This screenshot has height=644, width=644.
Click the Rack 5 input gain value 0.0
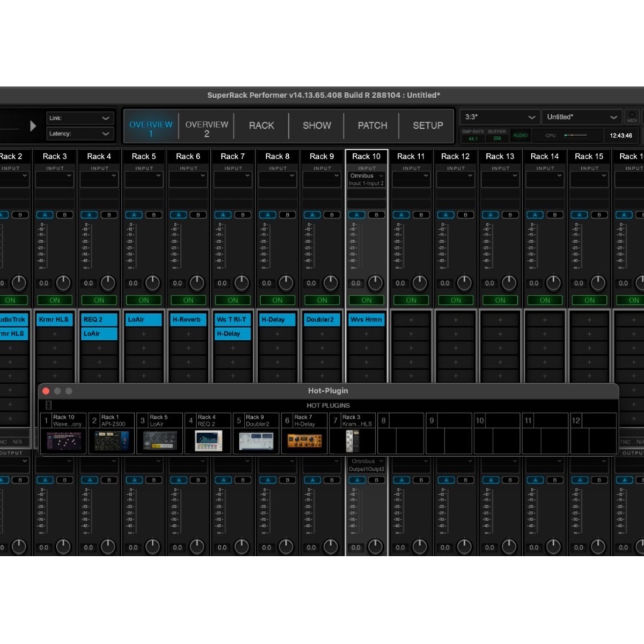(133, 283)
